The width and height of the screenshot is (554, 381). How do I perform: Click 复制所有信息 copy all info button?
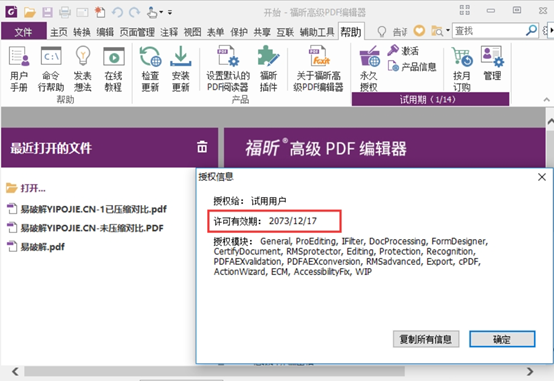click(x=426, y=339)
